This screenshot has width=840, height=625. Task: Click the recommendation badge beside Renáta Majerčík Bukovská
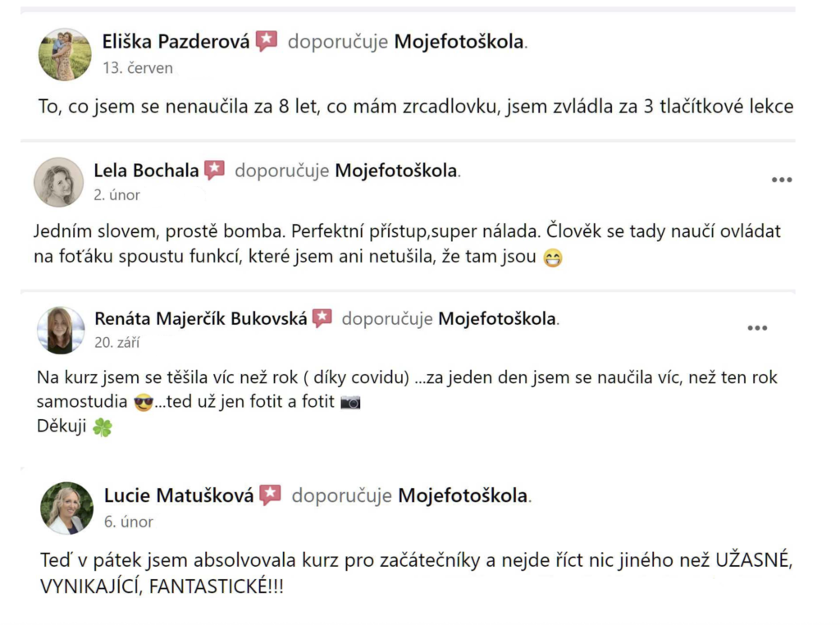point(322,318)
